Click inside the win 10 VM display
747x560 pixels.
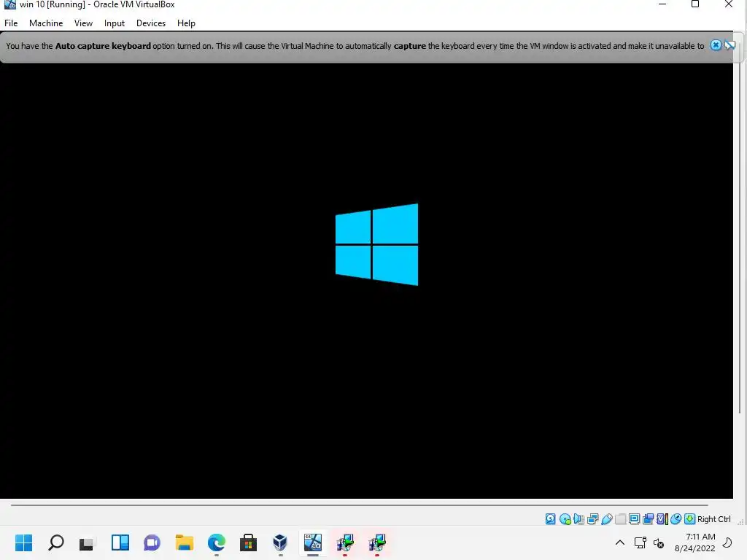(x=366, y=281)
